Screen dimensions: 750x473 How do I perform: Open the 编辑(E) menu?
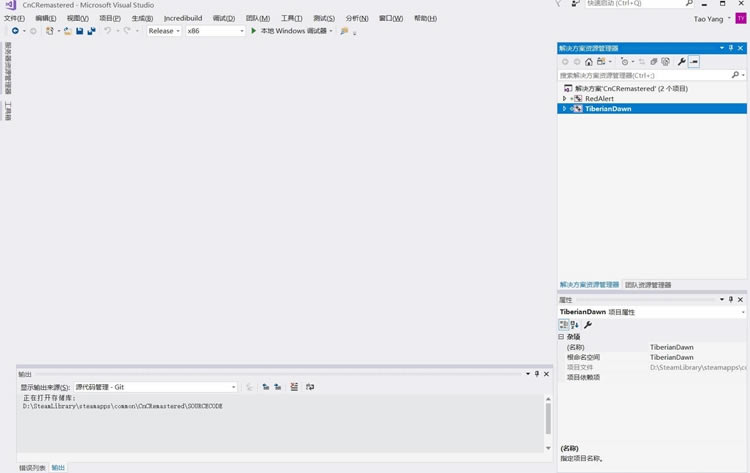point(45,18)
